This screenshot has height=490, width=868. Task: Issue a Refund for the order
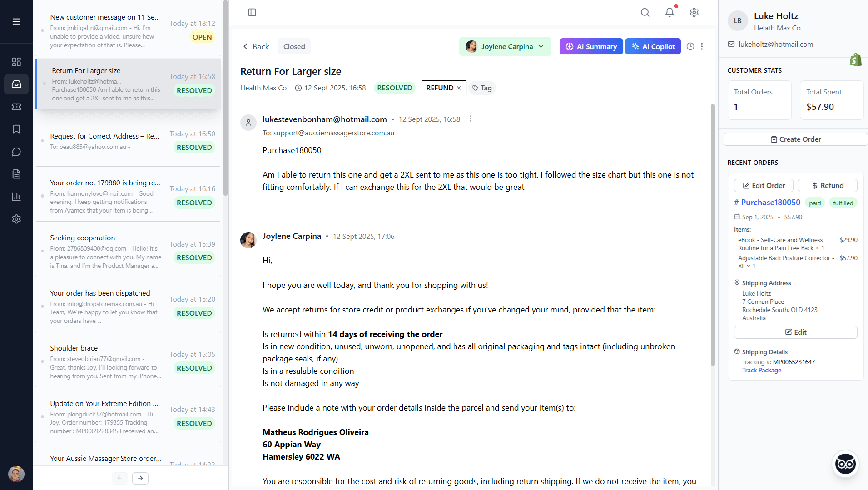[828, 185]
